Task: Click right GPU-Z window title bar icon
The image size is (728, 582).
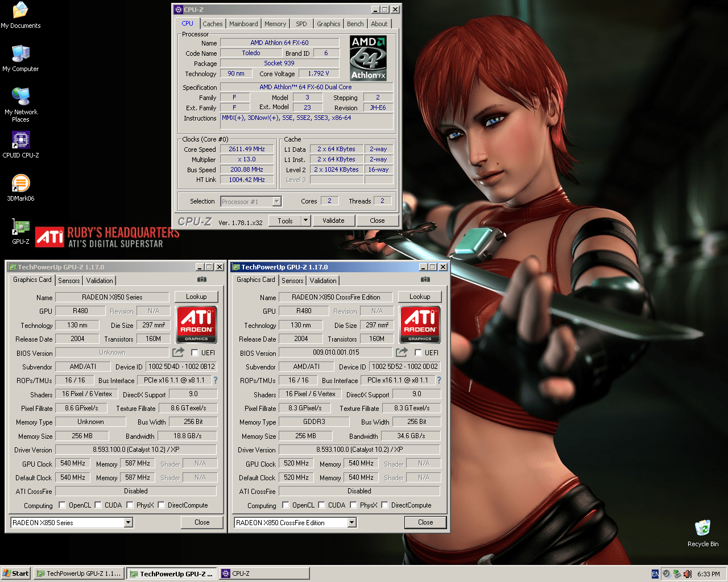Action: pos(236,267)
